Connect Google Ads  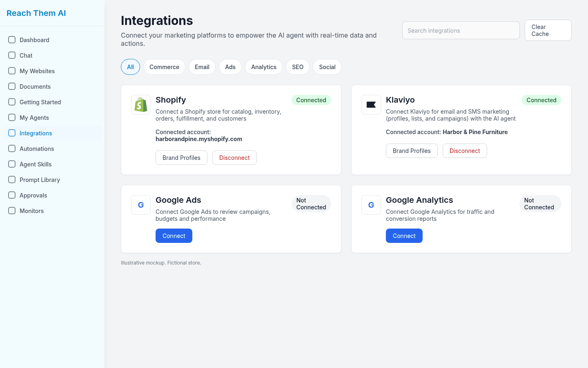click(x=174, y=236)
